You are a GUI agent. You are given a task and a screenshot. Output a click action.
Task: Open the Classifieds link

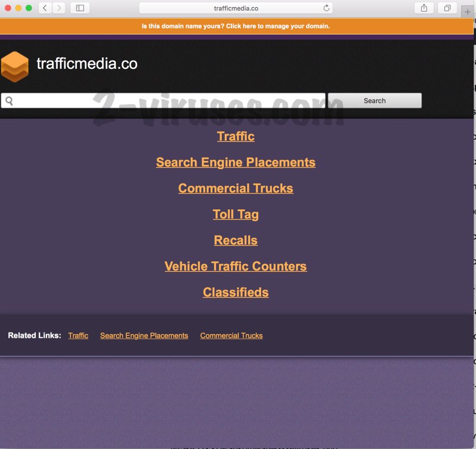click(236, 293)
